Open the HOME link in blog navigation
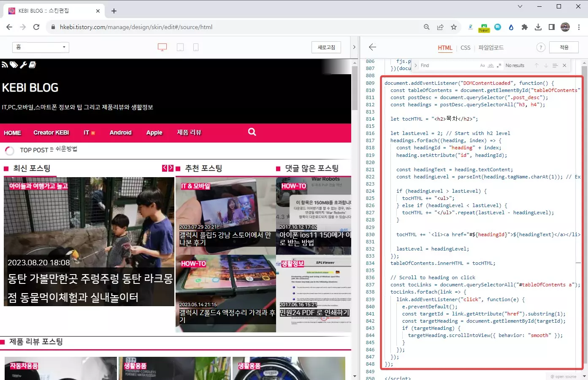588x380 pixels. coord(12,132)
